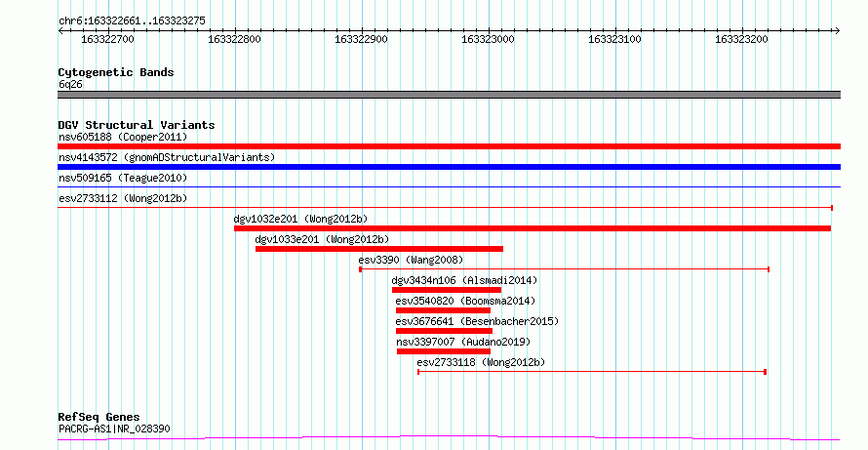The image size is (868, 450).
Task: Select the thick blue nsv4143572 bar
Action: (x=449, y=167)
